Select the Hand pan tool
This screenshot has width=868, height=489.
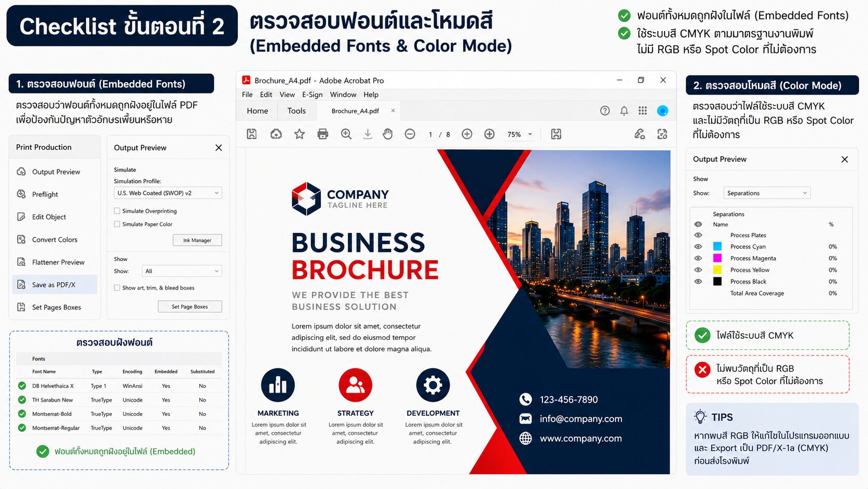(x=388, y=134)
